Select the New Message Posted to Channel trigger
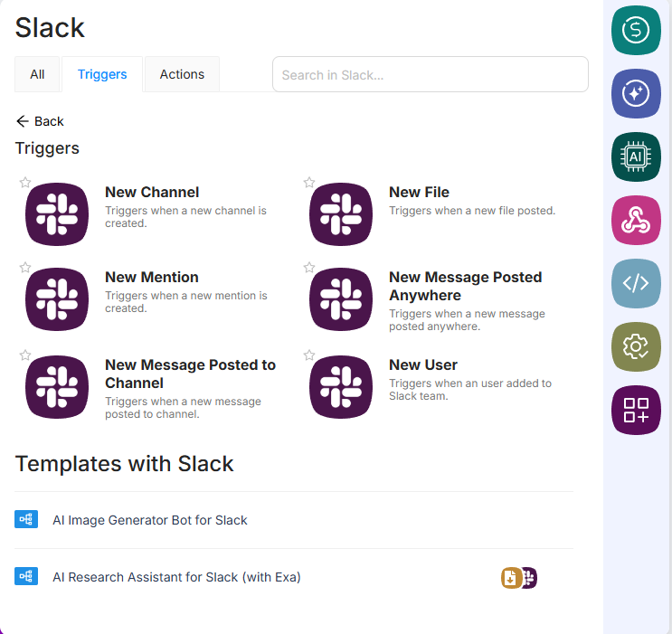This screenshot has height=634, width=672. point(190,374)
